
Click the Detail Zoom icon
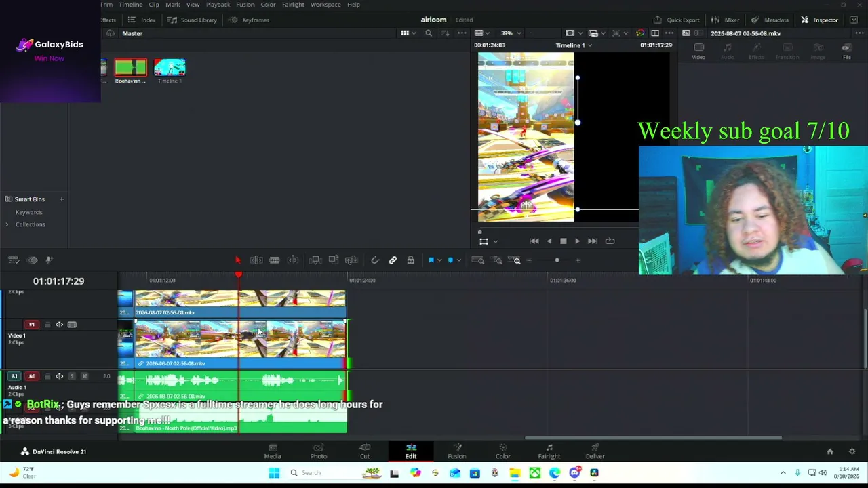click(x=497, y=260)
